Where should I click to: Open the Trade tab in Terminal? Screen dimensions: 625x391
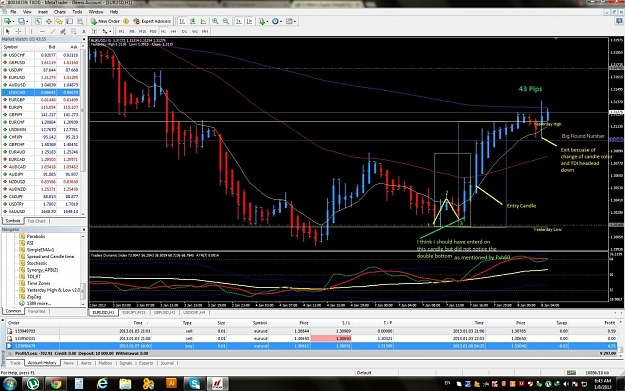click(x=15, y=363)
